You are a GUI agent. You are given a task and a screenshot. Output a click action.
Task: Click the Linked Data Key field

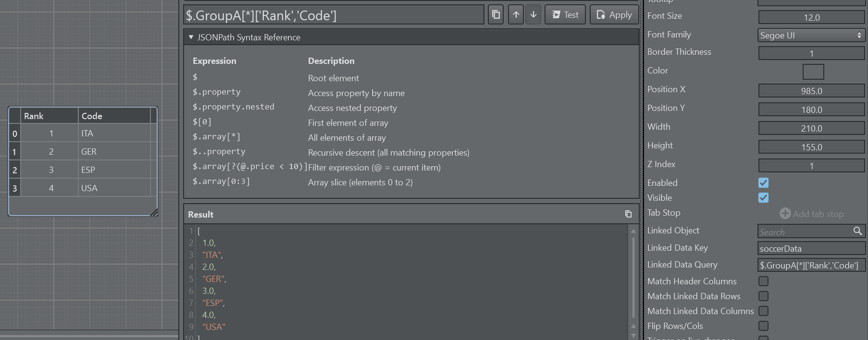point(811,248)
